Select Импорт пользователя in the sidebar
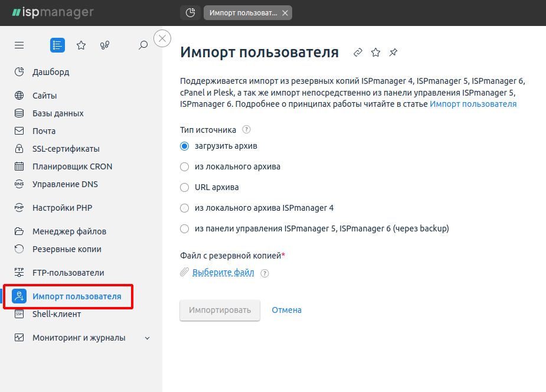546x392 pixels. [x=77, y=296]
